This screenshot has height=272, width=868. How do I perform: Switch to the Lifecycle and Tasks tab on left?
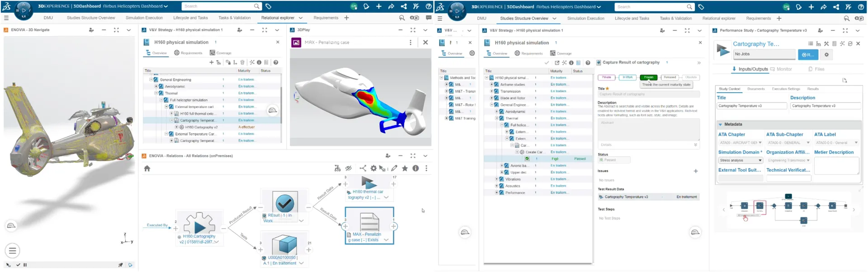click(x=190, y=18)
